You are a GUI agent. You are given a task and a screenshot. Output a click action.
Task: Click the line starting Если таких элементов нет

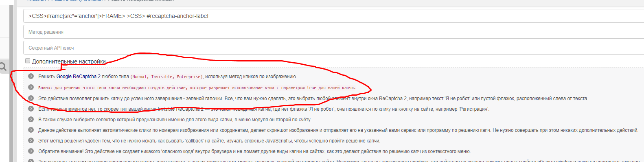(264, 109)
